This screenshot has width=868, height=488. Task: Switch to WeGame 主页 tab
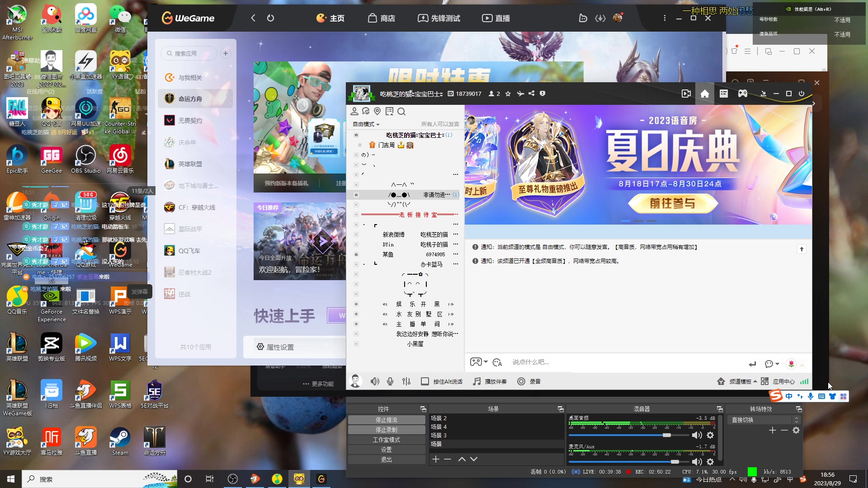[330, 18]
